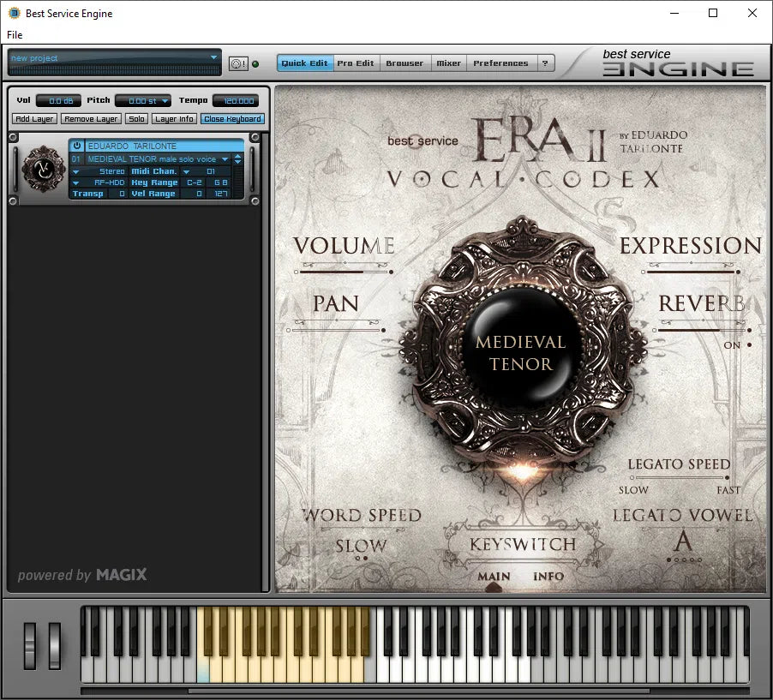Open the INFO keyswitch view
Image resolution: width=773 pixels, height=700 pixels.
pos(549,577)
